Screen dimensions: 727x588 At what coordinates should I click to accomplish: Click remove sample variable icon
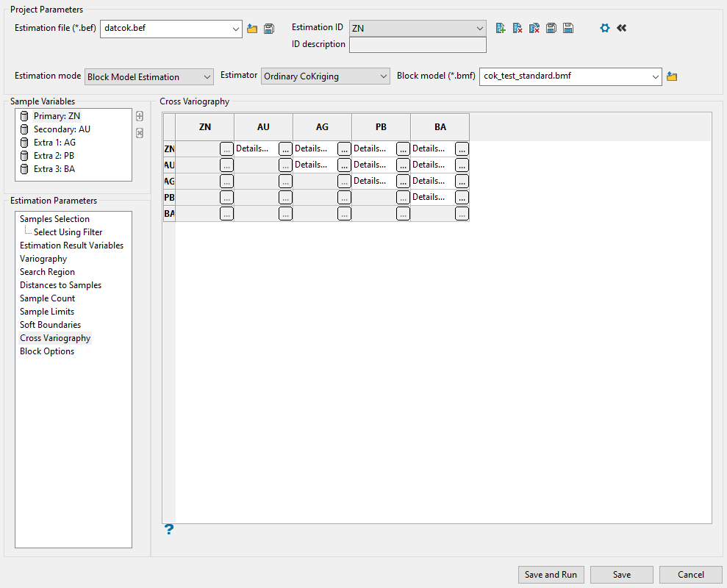tap(140, 133)
